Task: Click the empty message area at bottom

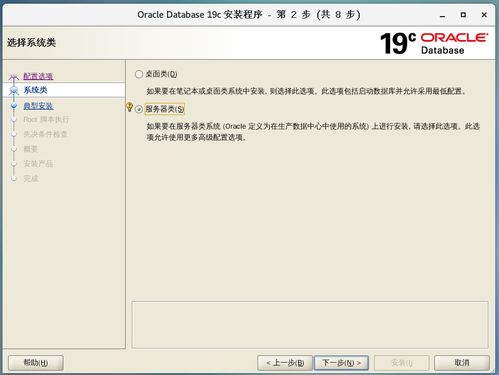Action: tap(310, 325)
